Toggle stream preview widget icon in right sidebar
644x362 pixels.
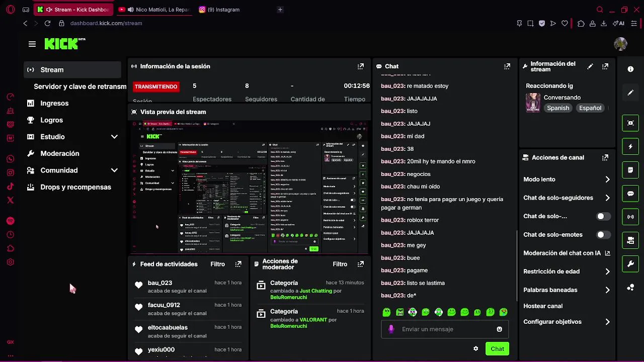tap(630, 123)
